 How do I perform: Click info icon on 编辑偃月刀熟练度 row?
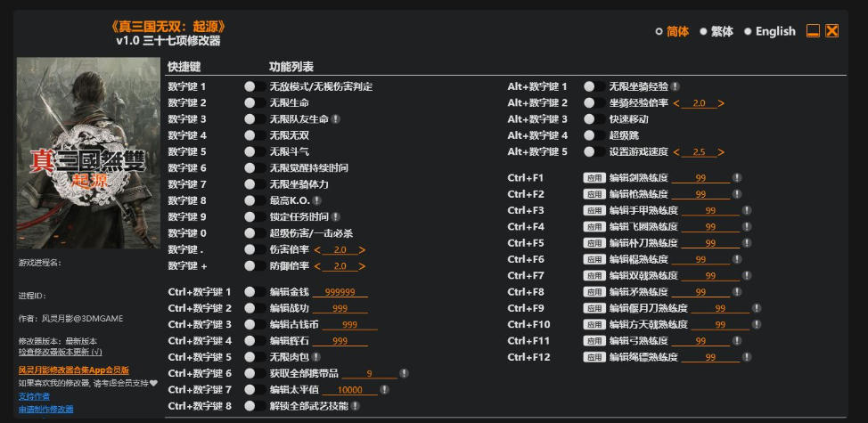[757, 308]
